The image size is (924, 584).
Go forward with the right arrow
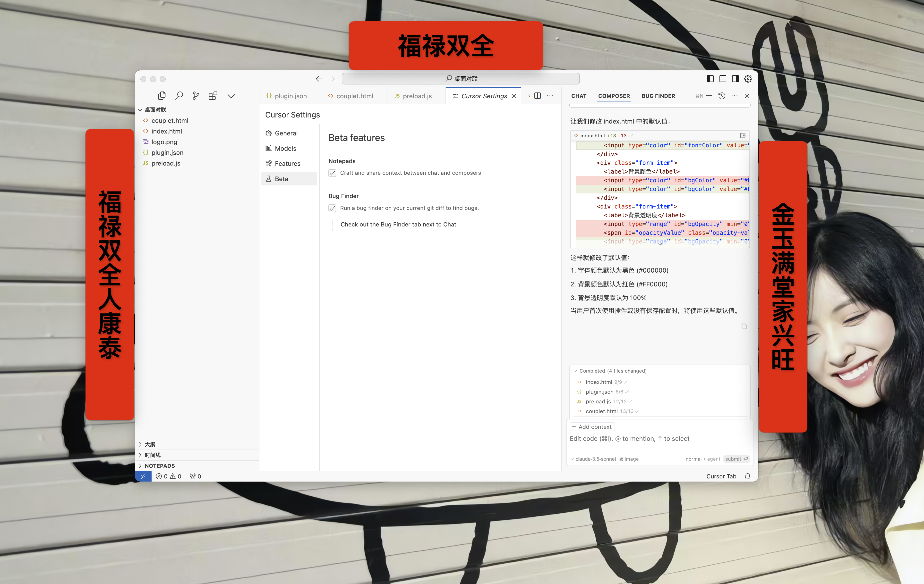click(332, 79)
